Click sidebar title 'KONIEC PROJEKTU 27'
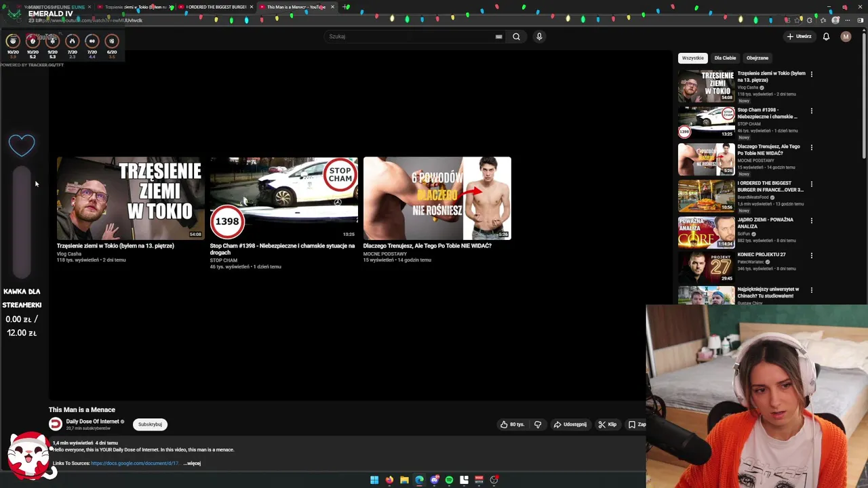868x488 pixels. pyautogui.click(x=762, y=255)
